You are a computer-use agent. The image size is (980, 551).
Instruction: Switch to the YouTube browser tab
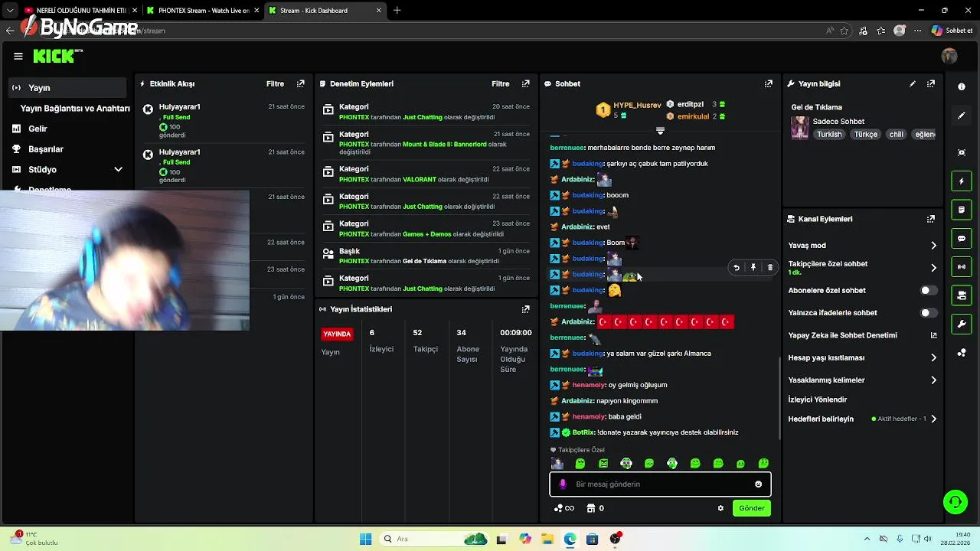[79, 11]
